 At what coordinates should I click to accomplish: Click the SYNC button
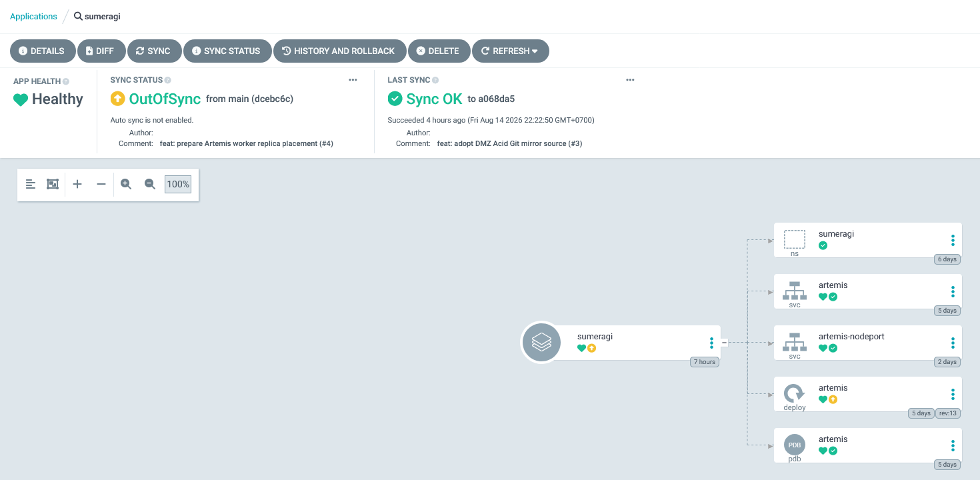153,51
